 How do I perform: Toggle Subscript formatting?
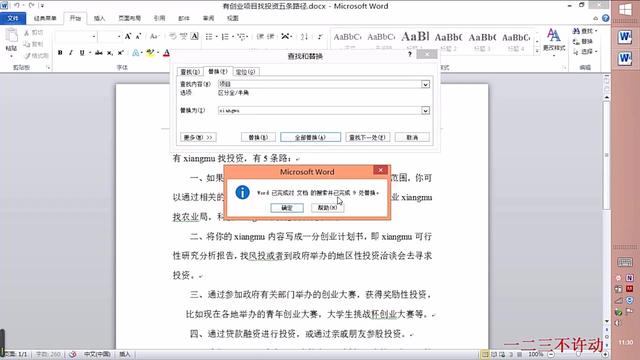[110, 53]
